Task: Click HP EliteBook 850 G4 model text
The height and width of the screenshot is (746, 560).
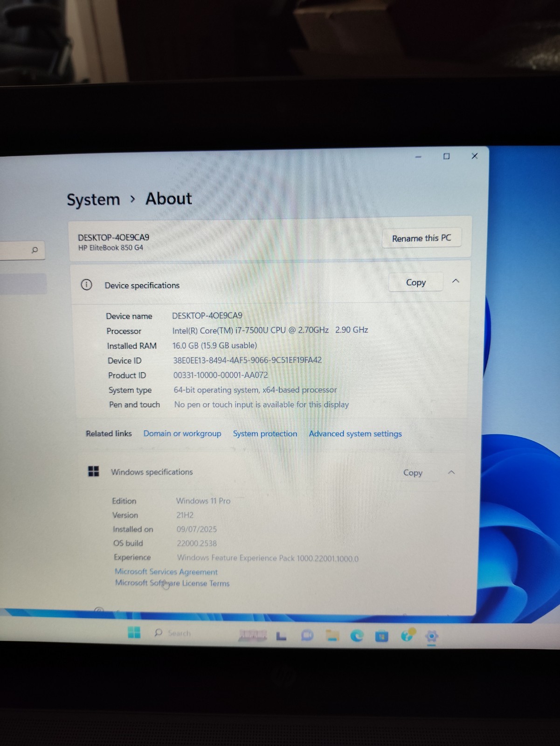Action: [x=111, y=248]
